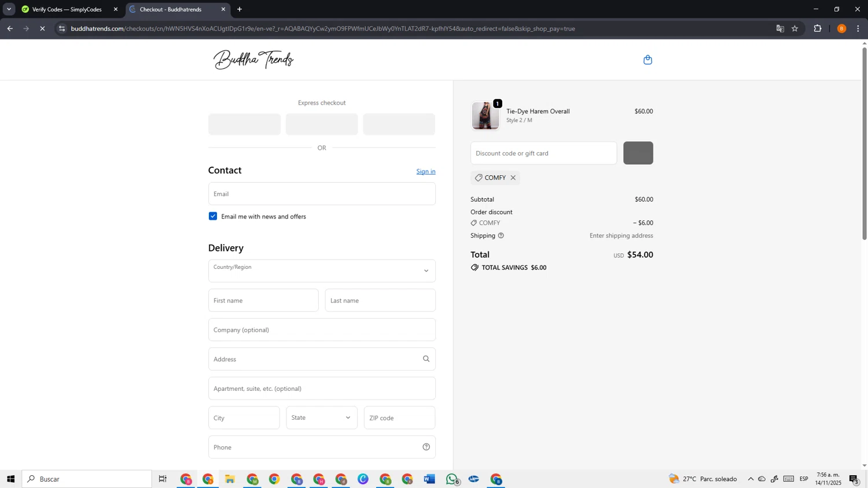Focus the Email input field
The width and height of the screenshot is (868, 488).
point(322,194)
